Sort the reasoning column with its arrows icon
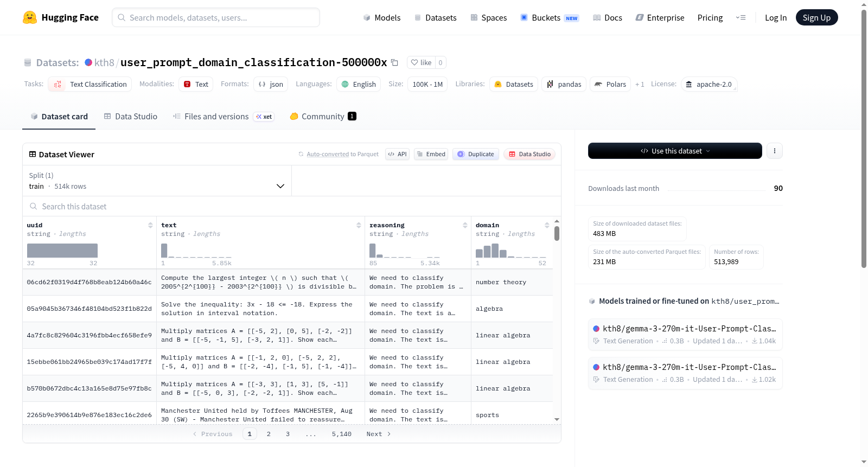The image size is (868, 467). (465, 225)
